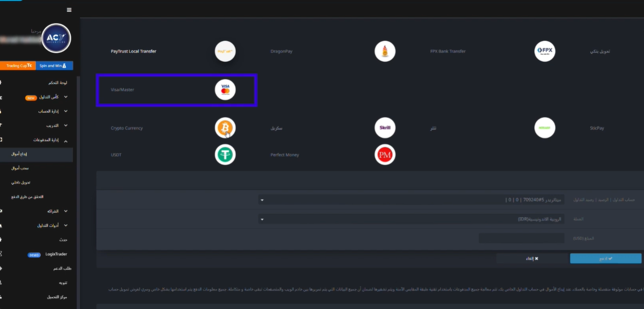The width and height of the screenshot is (644, 309).
Task: Open the currency dropdown showing IDR
Action: tap(411, 219)
